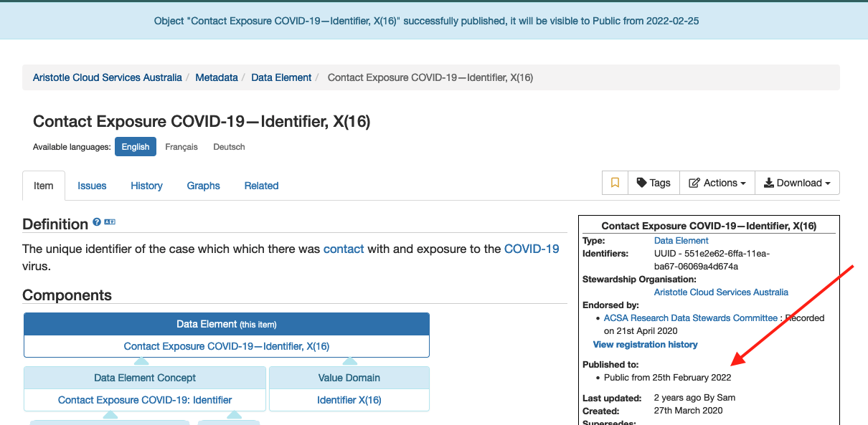Image resolution: width=868 pixels, height=425 pixels.
Task: Click View registration history link
Action: point(645,345)
